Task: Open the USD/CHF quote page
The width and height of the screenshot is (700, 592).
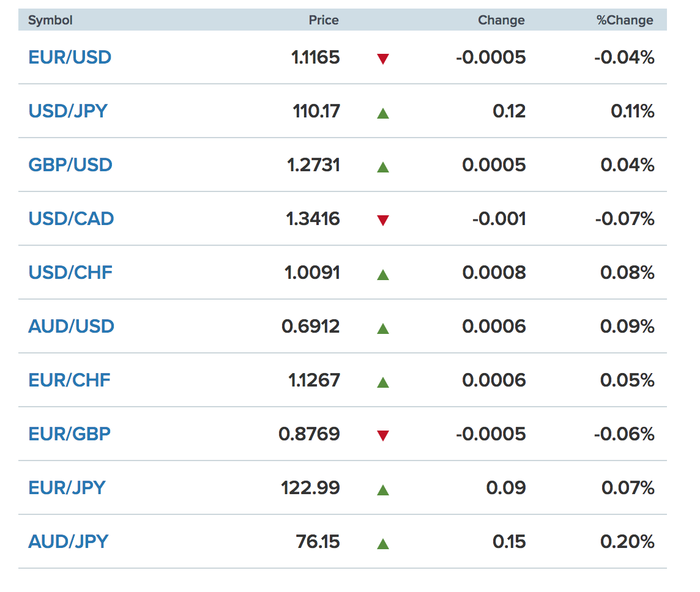Action: tap(70, 273)
